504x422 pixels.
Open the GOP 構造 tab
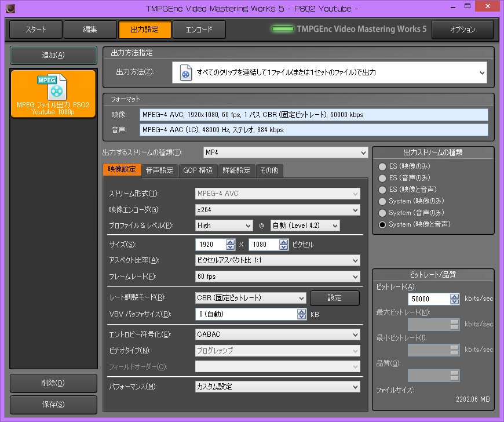click(198, 170)
